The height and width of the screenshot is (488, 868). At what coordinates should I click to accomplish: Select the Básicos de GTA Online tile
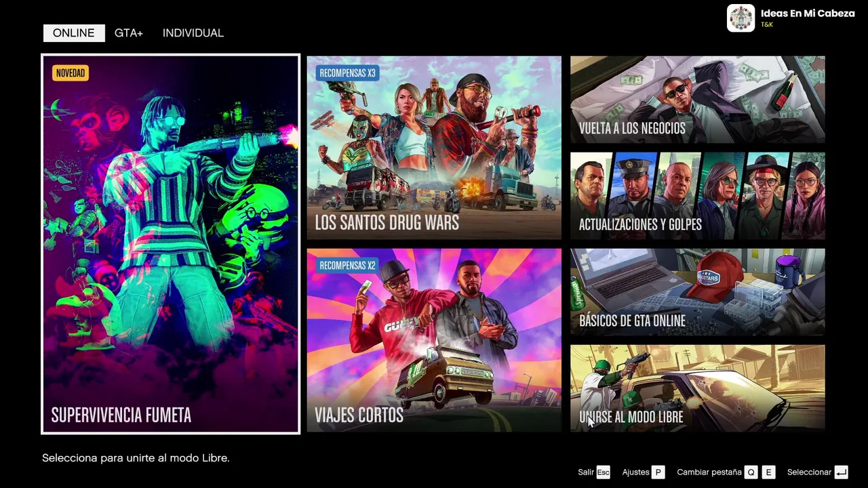[698, 292]
